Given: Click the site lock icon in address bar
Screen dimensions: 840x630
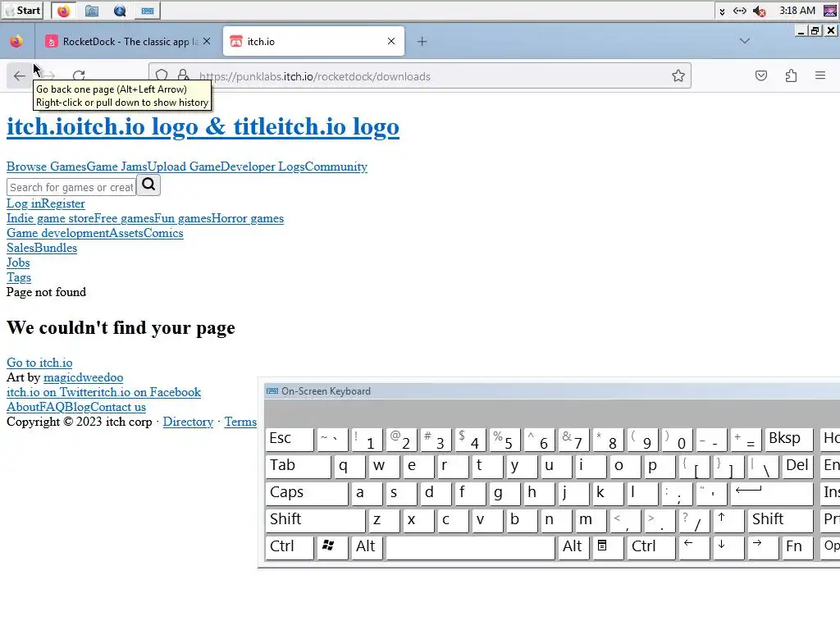Looking at the screenshot, I should (184, 75).
